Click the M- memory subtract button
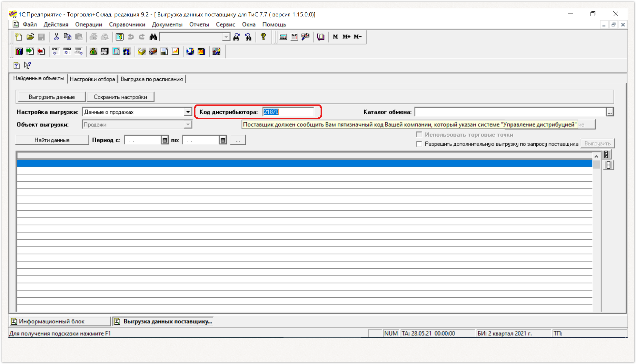This screenshot has height=364, width=636. [358, 37]
